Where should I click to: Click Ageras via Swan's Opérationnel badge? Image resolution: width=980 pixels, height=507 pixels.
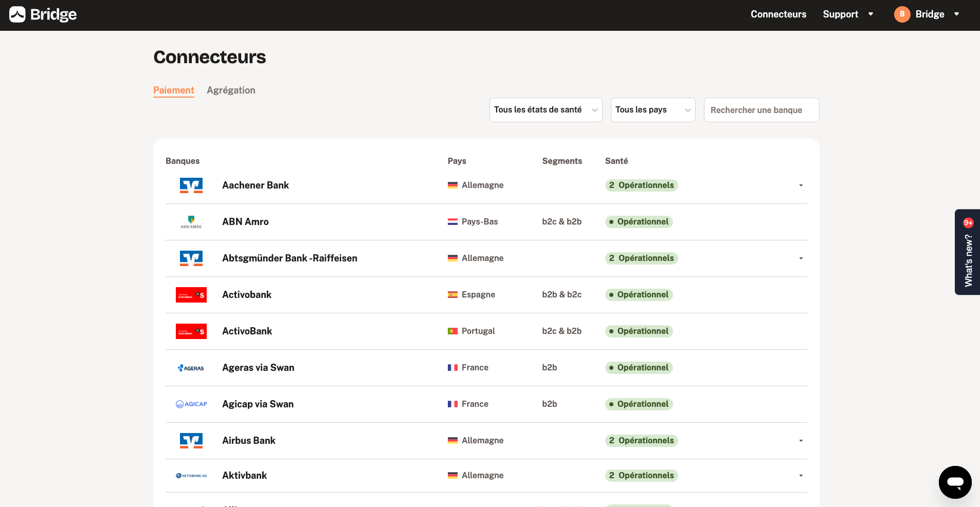[639, 368]
